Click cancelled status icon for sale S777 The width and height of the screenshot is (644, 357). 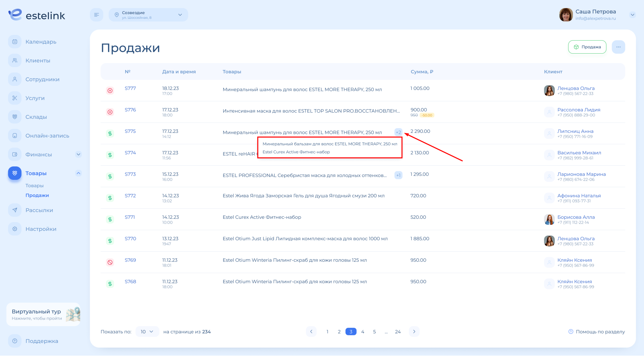tap(110, 91)
